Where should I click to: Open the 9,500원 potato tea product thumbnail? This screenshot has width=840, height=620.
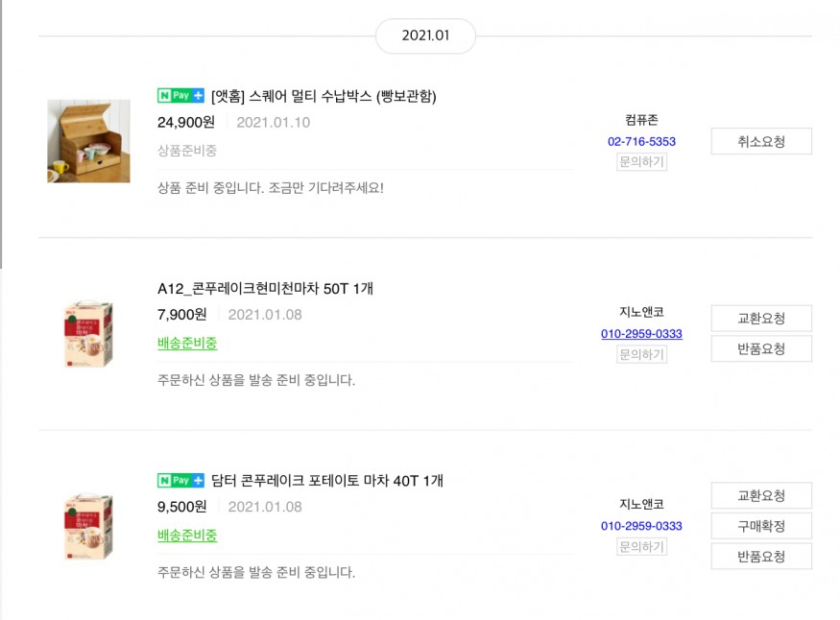(88, 526)
